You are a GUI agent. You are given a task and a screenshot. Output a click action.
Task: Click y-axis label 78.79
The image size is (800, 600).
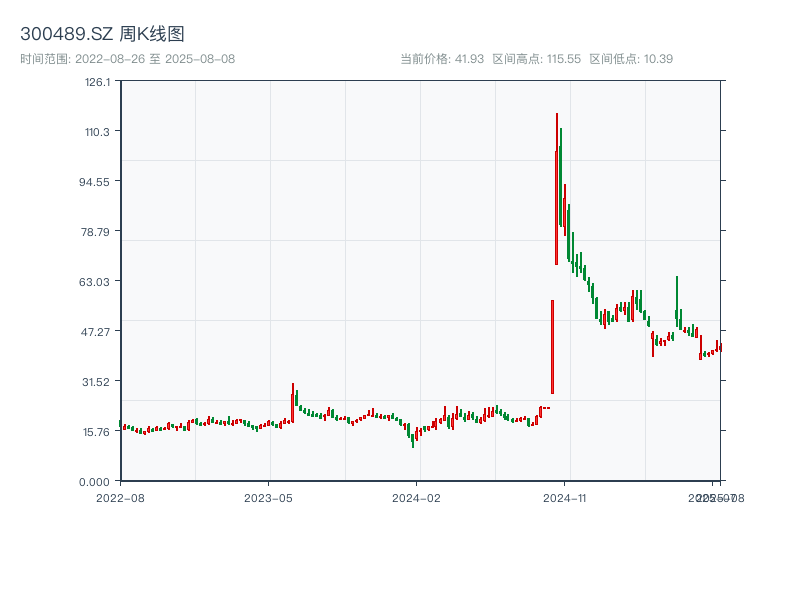[x=95, y=232]
